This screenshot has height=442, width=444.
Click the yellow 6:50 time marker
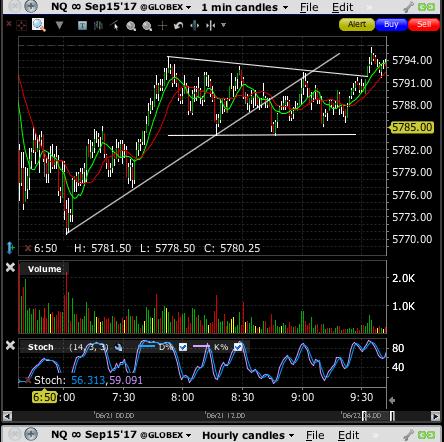tap(44, 397)
